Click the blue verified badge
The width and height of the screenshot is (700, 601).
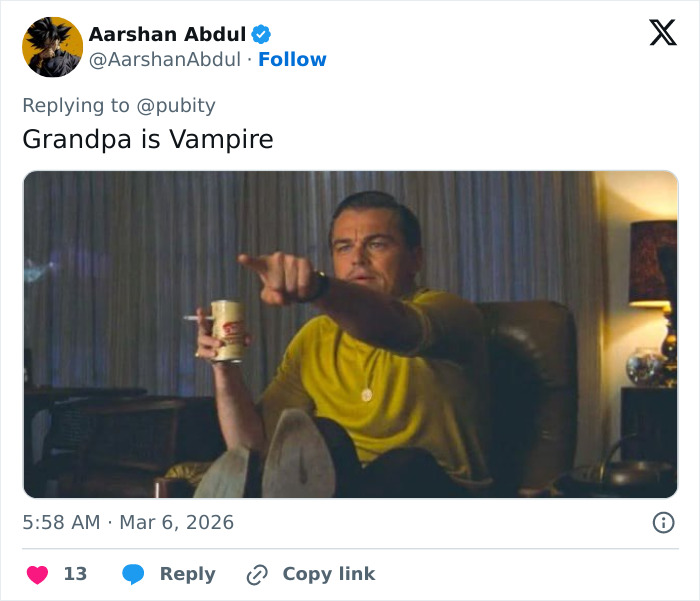tap(262, 34)
